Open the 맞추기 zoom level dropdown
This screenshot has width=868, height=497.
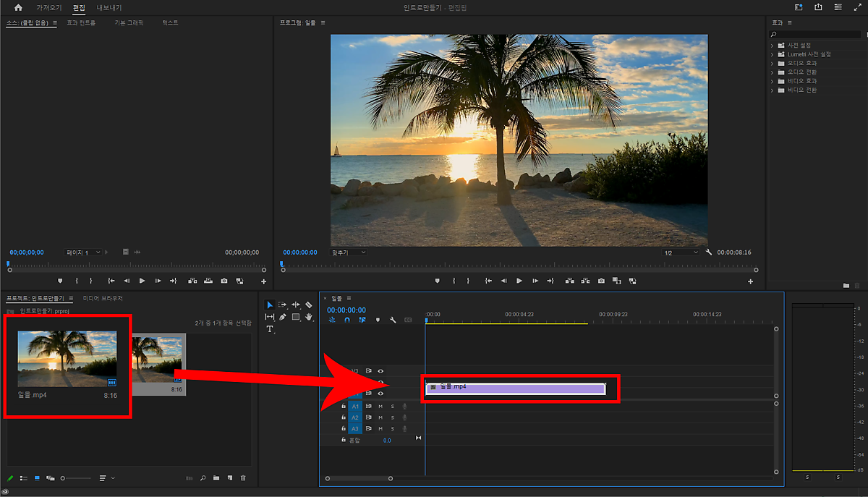pos(349,252)
